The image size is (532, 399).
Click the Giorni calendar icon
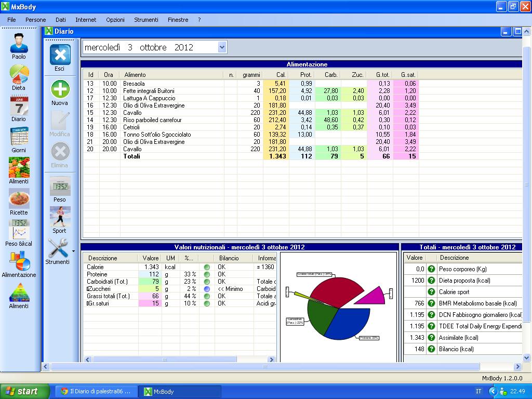(19, 137)
